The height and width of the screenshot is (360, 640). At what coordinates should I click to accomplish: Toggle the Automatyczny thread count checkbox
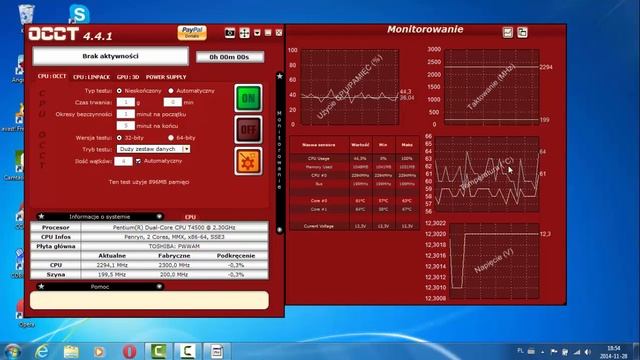(138, 161)
